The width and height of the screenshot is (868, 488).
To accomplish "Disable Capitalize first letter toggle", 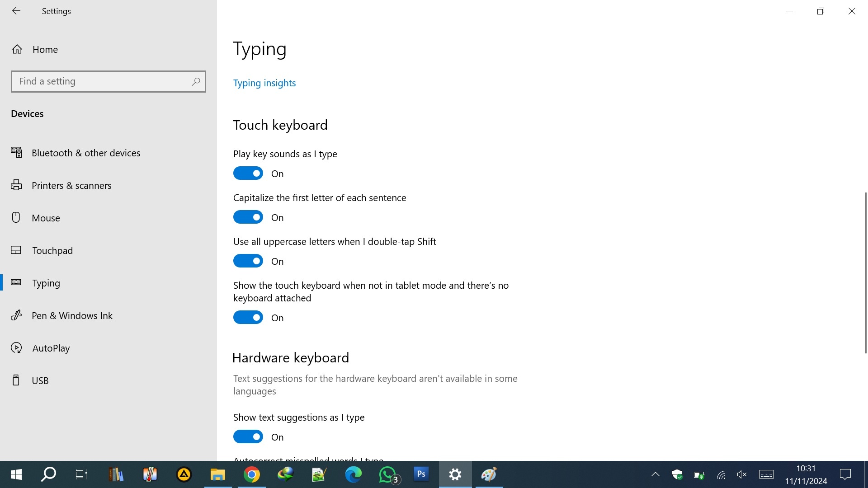I will point(248,217).
